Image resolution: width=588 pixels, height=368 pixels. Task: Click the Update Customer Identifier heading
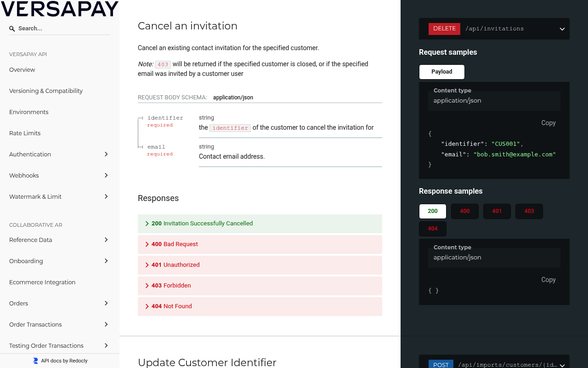coord(207,362)
